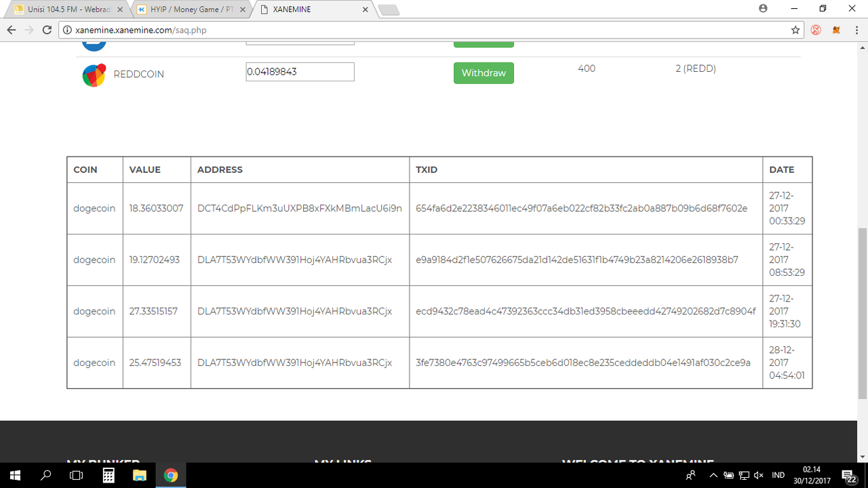Select value 18.36033007
The image size is (868, 488).
click(x=156, y=208)
